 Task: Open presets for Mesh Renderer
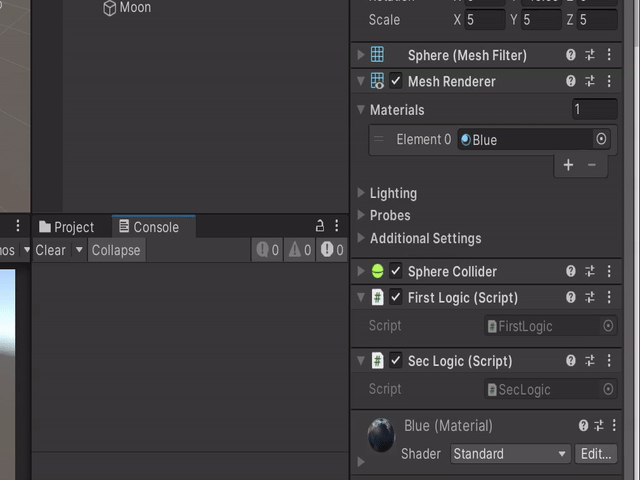tap(590, 81)
